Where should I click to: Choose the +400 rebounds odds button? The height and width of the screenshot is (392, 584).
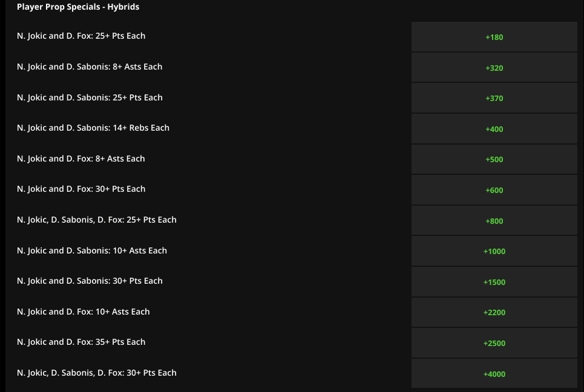(x=494, y=129)
